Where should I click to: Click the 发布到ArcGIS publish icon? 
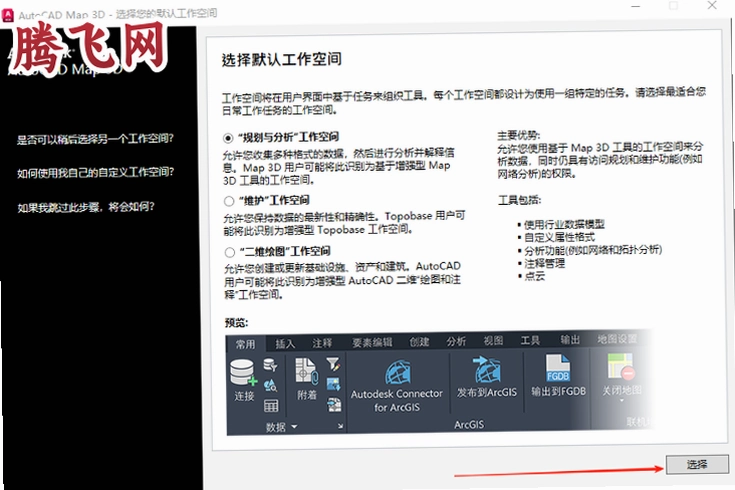tap(487, 369)
